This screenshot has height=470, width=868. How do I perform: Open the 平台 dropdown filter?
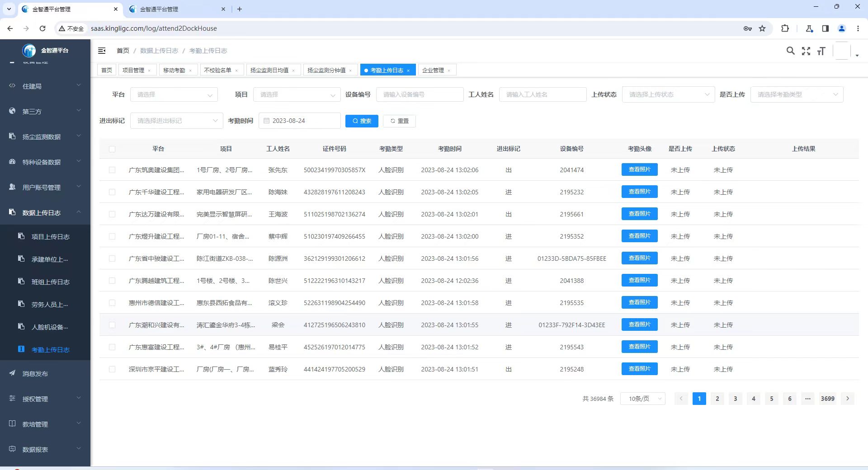tap(174, 94)
